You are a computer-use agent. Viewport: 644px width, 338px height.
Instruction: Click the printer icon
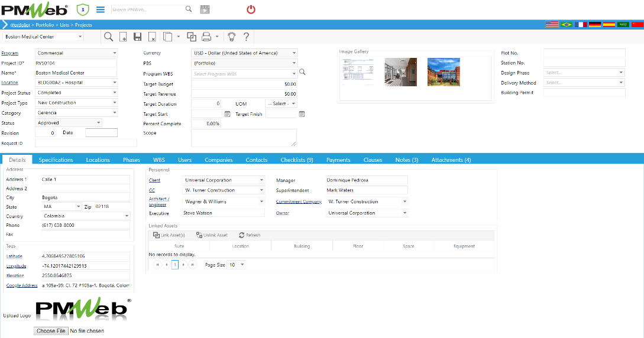206,37
